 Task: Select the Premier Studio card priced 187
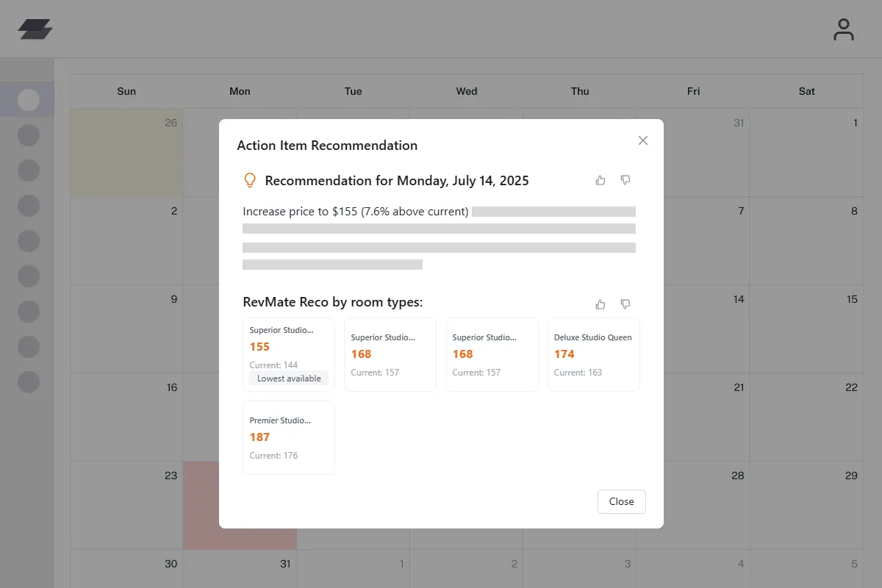[289, 437]
